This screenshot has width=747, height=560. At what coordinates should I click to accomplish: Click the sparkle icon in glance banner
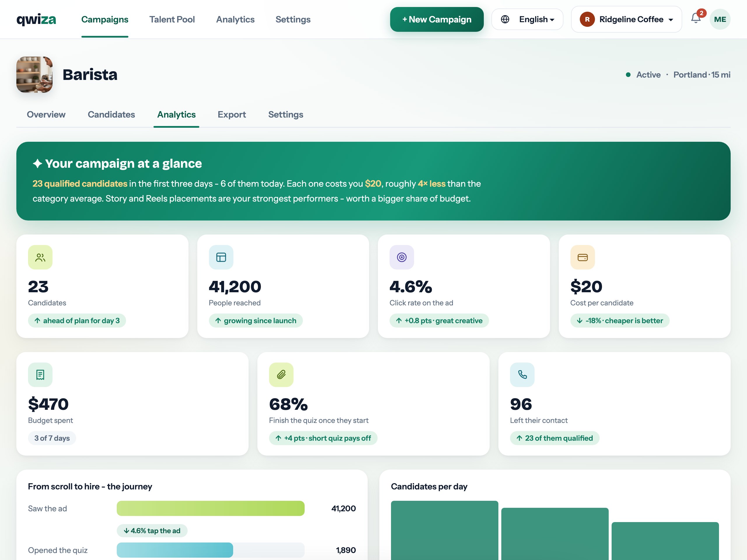pos(37,164)
